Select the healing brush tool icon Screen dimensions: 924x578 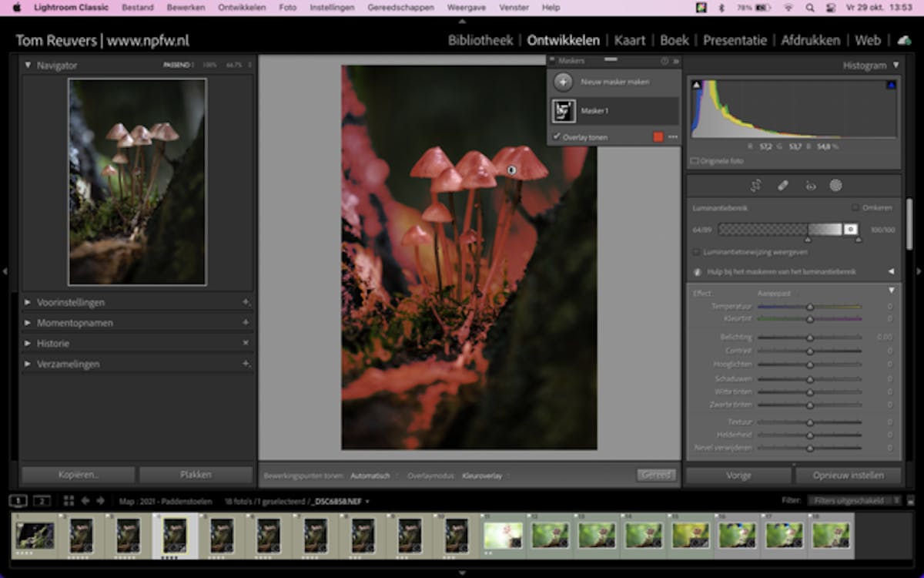pyautogui.click(x=783, y=186)
